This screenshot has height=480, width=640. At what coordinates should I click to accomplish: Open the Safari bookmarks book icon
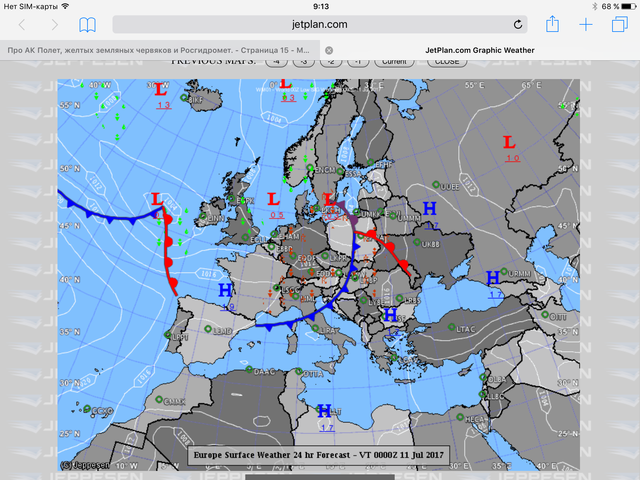[x=88, y=24]
